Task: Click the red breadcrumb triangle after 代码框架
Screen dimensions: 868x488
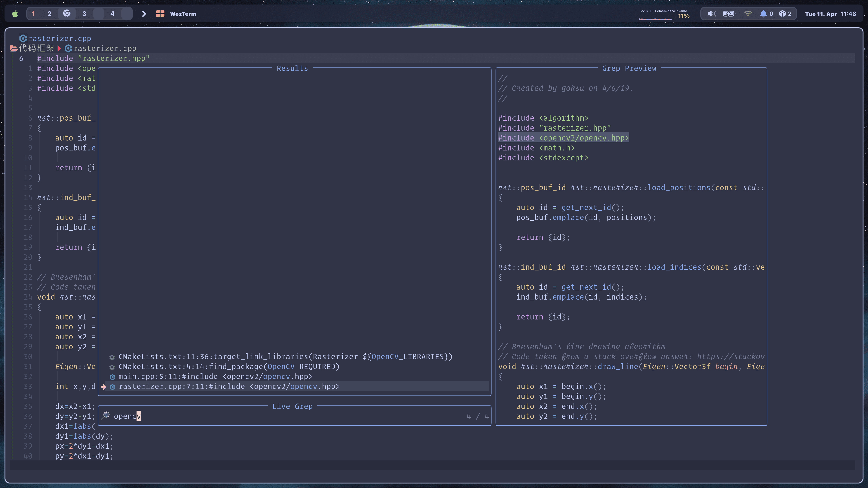Action: click(59, 49)
